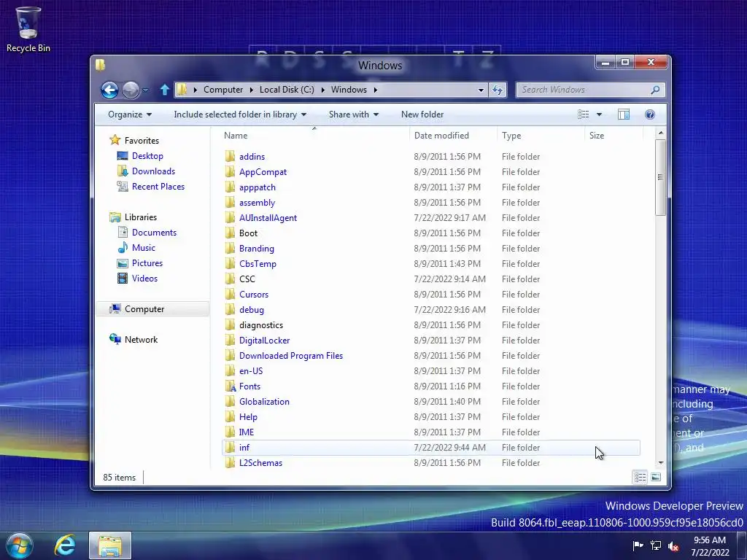Viewport: 747px width, 560px height.
Task: Click the file list vertical scrollbar thumb
Action: point(660,177)
